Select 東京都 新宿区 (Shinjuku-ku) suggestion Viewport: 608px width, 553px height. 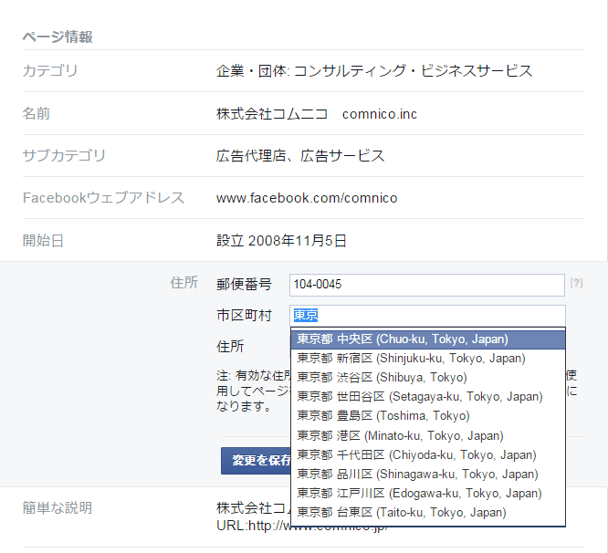[428, 358]
